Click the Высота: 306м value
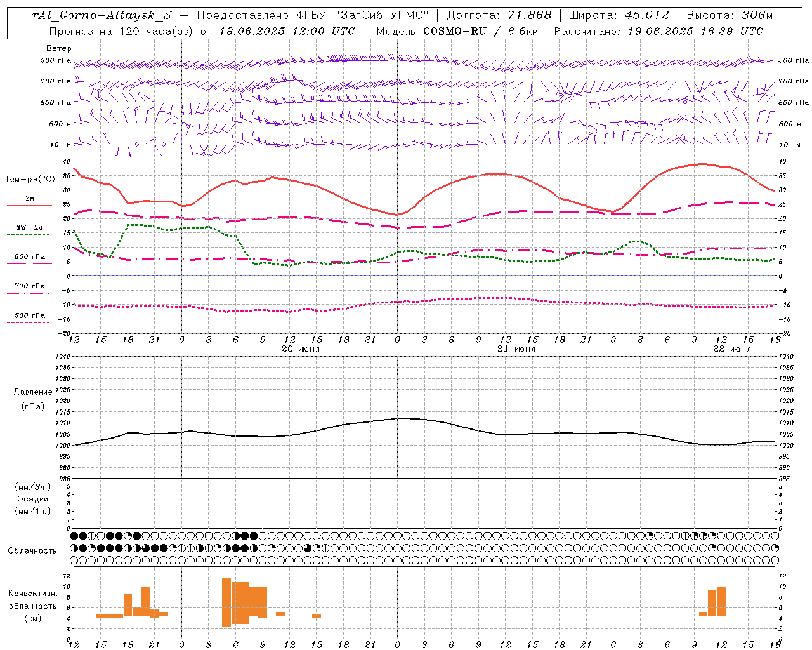The width and height of the screenshot is (812, 650). coord(730,15)
